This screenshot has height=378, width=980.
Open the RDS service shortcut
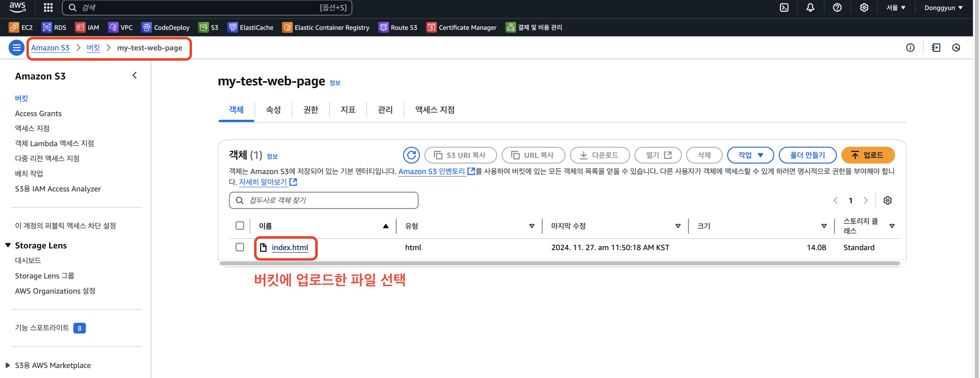(54, 27)
